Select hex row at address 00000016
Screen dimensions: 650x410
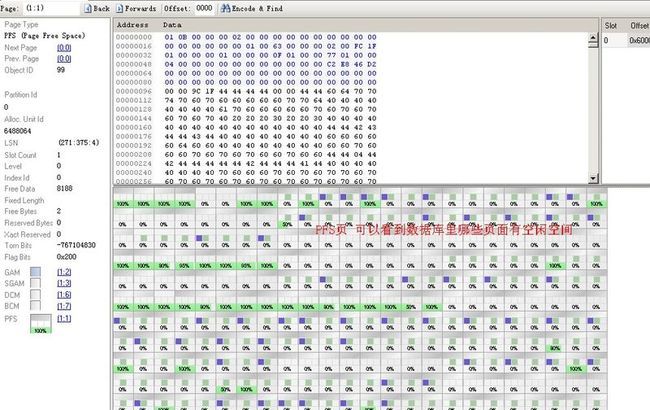point(246,46)
